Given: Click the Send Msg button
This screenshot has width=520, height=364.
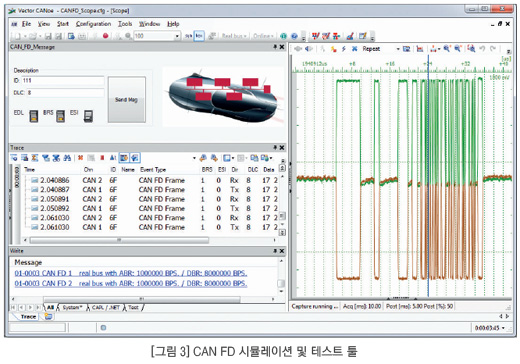Looking at the screenshot, I should click(127, 100).
